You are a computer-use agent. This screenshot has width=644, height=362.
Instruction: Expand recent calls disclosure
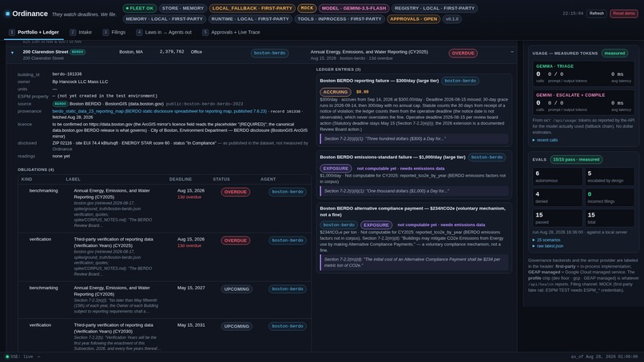coord(545,140)
